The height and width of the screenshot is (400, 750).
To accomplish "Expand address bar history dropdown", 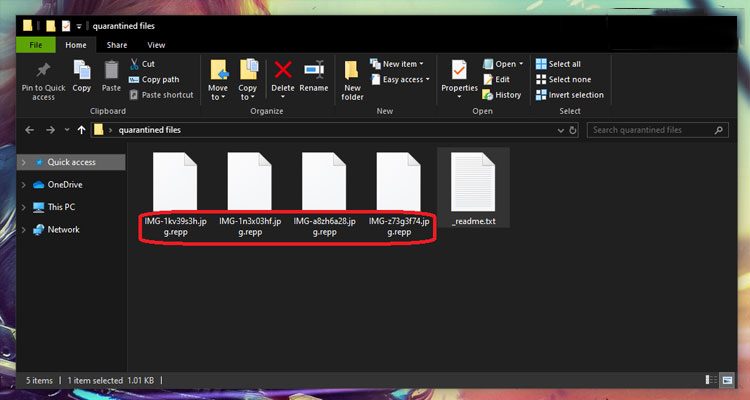I will tap(561, 130).
